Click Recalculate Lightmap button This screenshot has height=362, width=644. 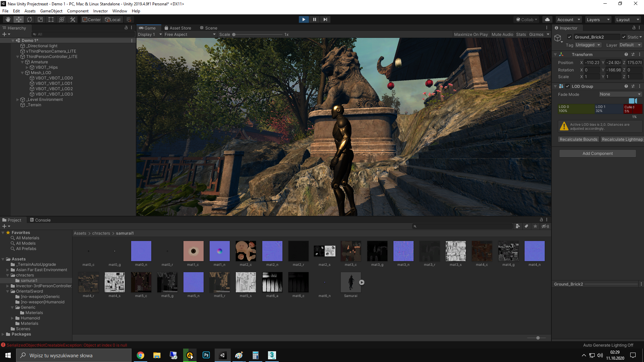pos(622,139)
